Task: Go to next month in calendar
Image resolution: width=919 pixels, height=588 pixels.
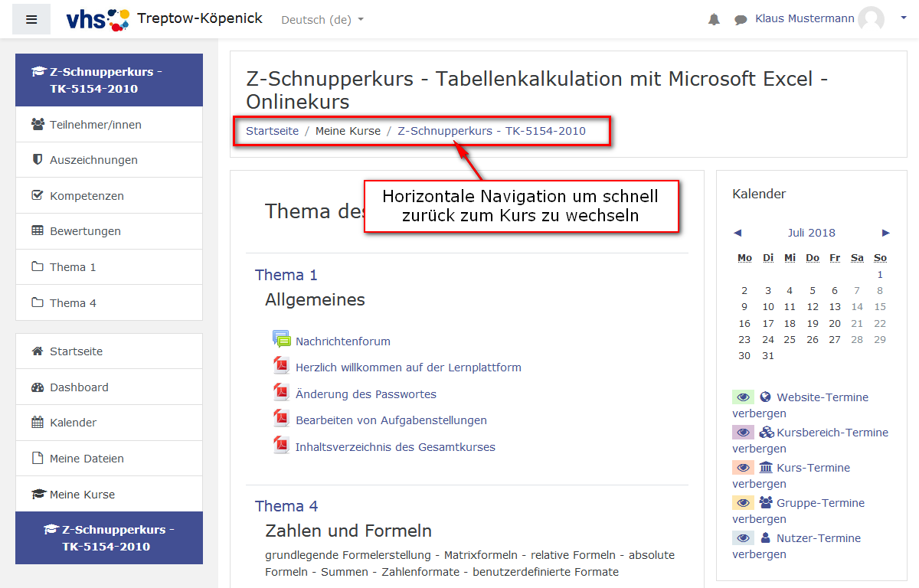Action: (x=886, y=233)
